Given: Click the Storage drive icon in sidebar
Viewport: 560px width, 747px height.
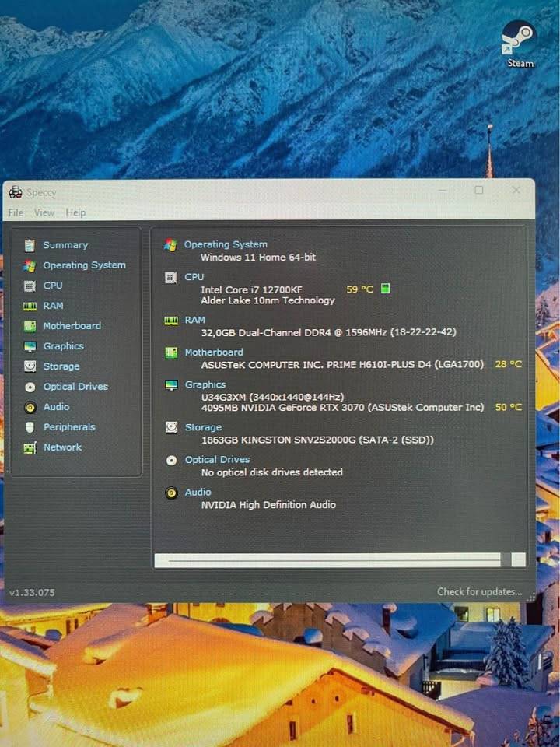Looking at the screenshot, I should click(30, 366).
